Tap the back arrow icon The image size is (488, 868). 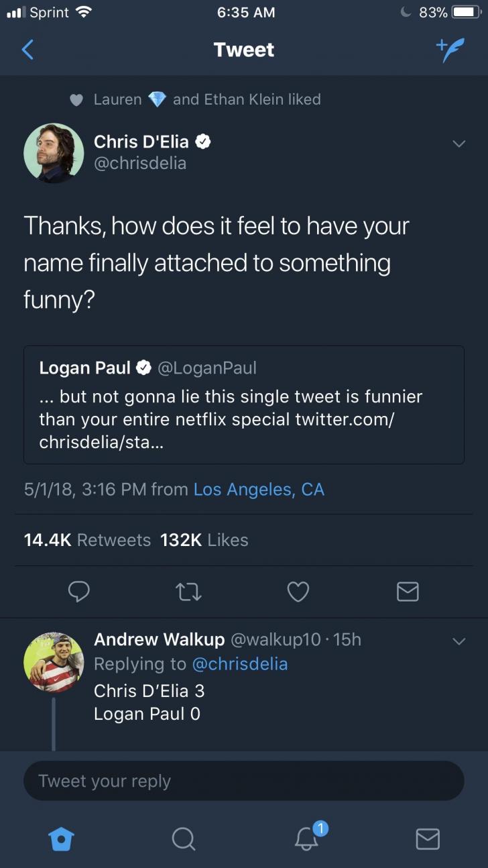(x=27, y=50)
